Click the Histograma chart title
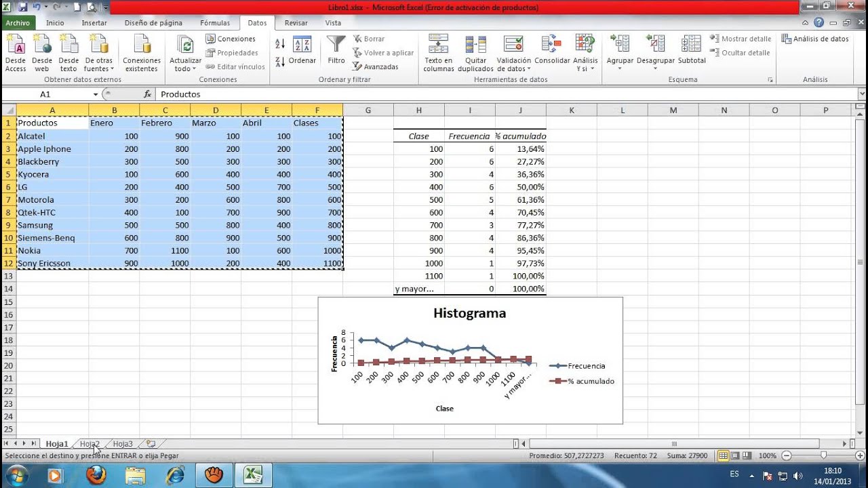 469,313
